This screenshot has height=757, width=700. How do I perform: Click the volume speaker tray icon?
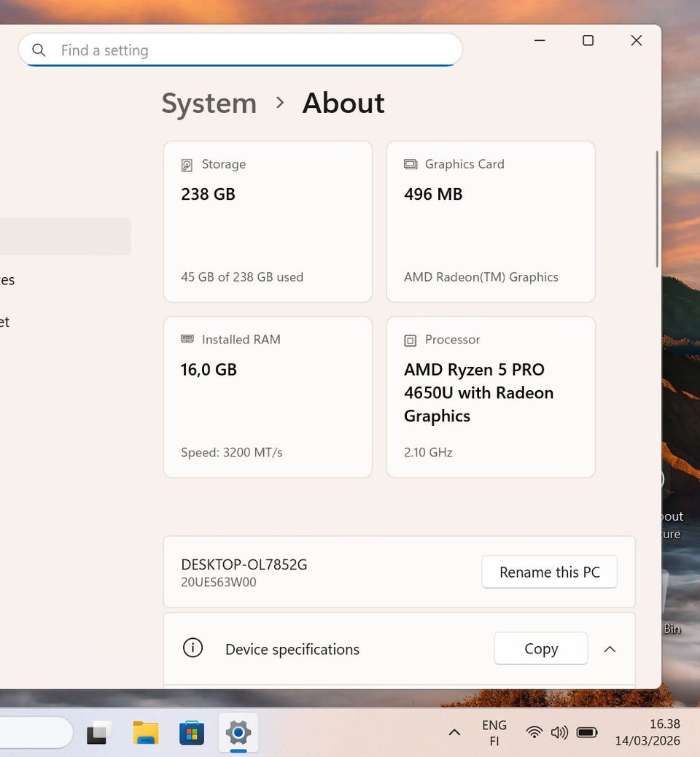coord(559,732)
